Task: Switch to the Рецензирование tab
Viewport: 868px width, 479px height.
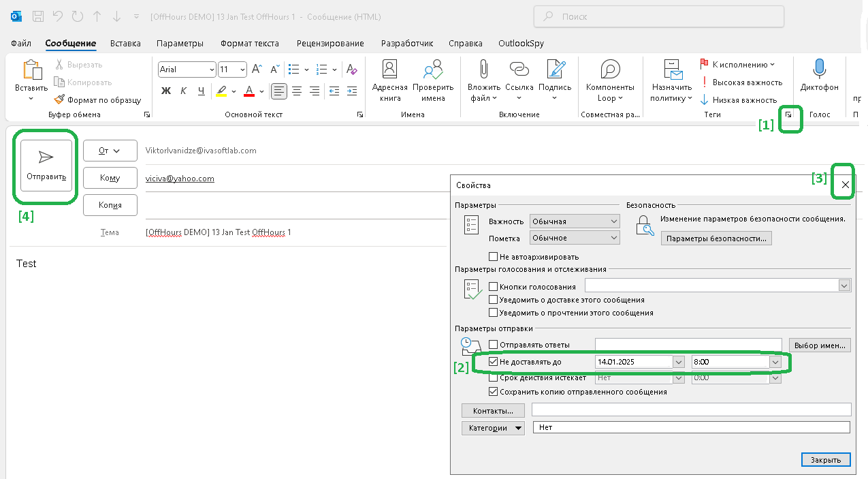Action: [330, 44]
